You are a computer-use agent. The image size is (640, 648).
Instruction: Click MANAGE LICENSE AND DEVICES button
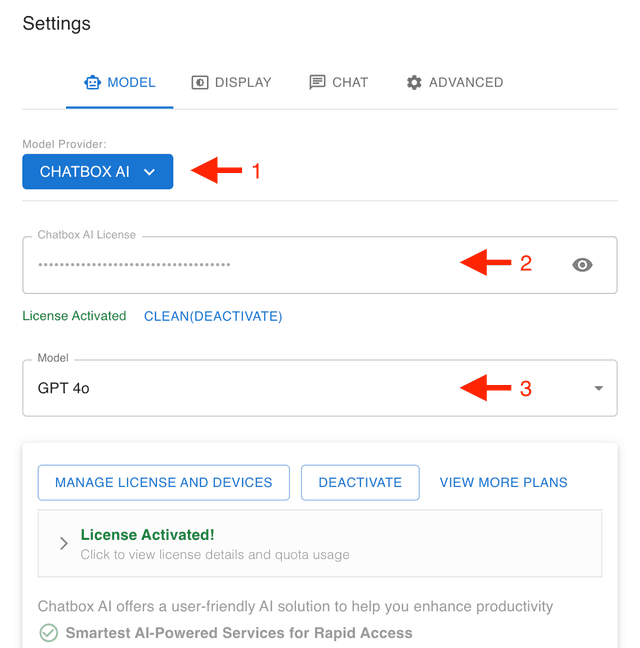pyautogui.click(x=164, y=482)
